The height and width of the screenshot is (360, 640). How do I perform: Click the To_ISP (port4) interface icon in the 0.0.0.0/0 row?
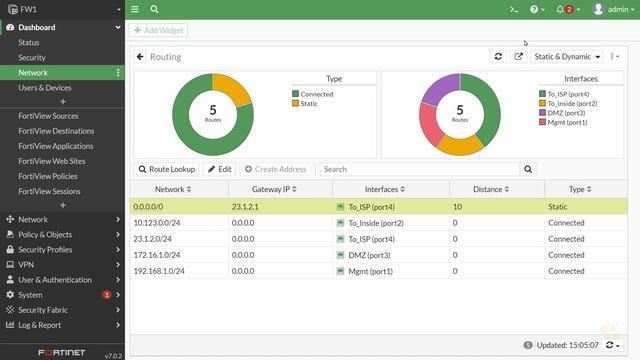pos(340,207)
